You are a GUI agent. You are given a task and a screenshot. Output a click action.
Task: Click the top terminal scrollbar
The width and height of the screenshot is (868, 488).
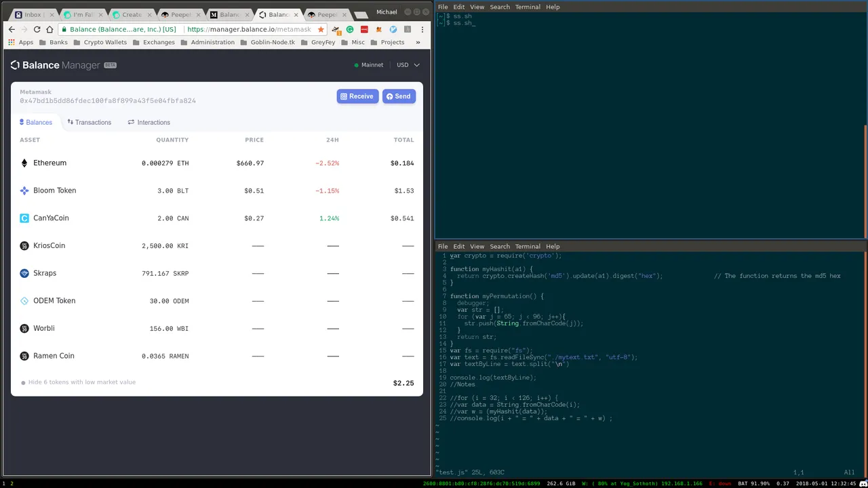click(x=865, y=180)
